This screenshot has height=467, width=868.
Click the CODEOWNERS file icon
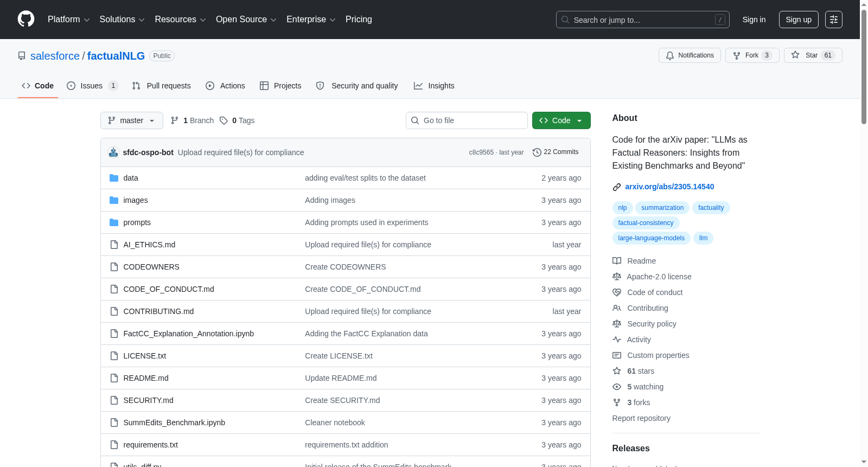tap(114, 267)
